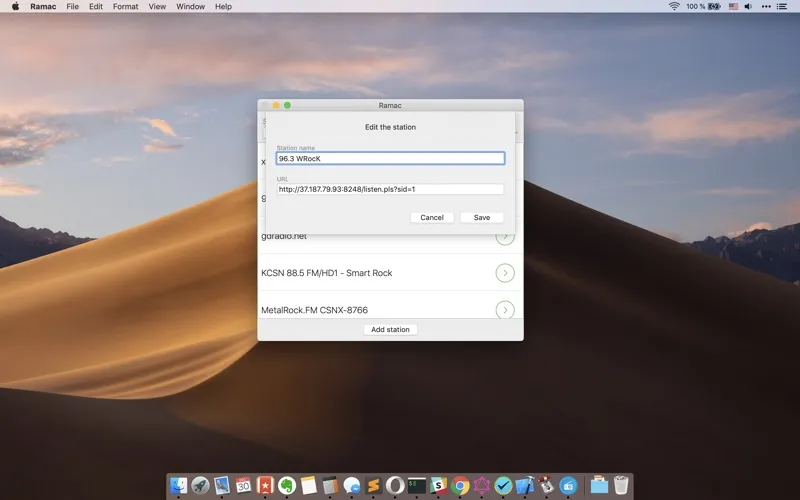Select KCSN 88.5 FM/HD1 - Smart Rock row
This screenshot has height=500, width=800.
[x=390, y=273]
